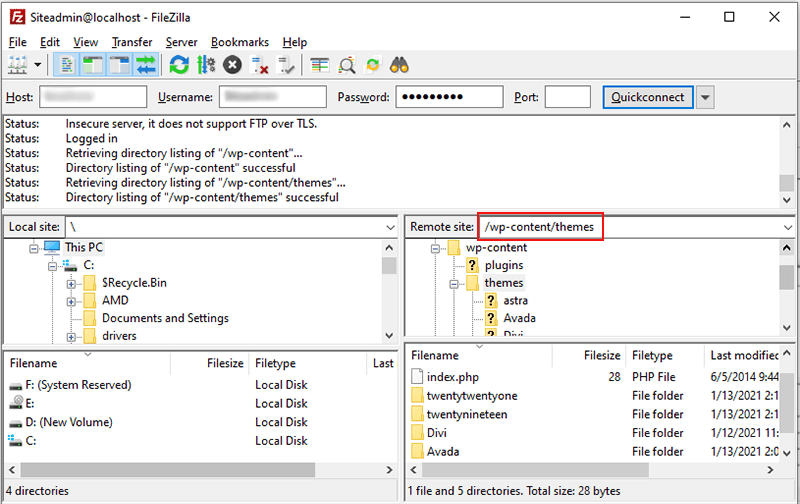Select the twentynineteen folder row
Image resolution: width=800 pixels, height=504 pixels.
(467, 414)
